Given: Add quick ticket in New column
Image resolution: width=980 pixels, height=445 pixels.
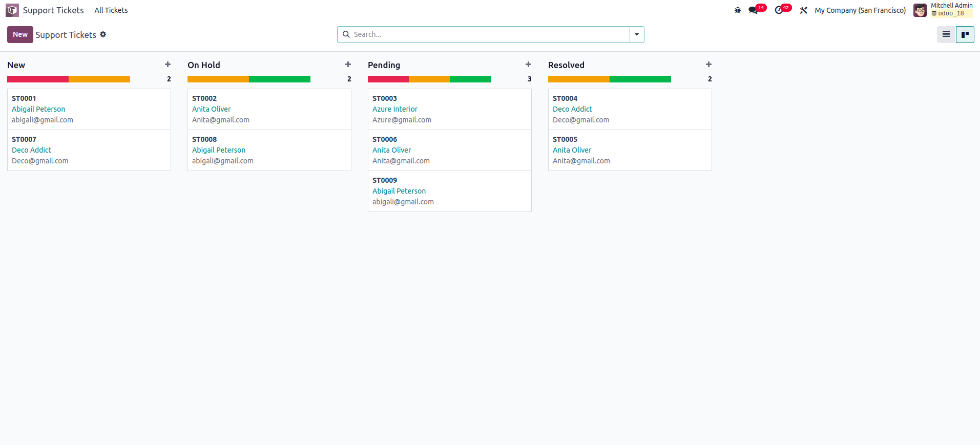Looking at the screenshot, I should (x=168, y=65).
